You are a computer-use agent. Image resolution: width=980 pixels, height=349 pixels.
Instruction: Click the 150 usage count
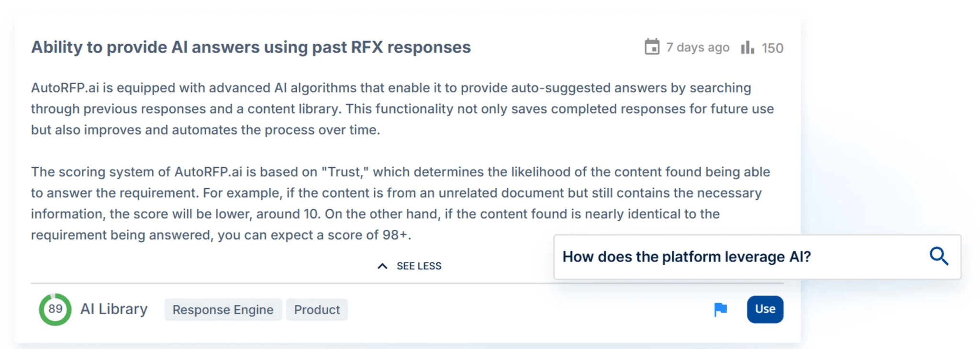coord(772,47)
